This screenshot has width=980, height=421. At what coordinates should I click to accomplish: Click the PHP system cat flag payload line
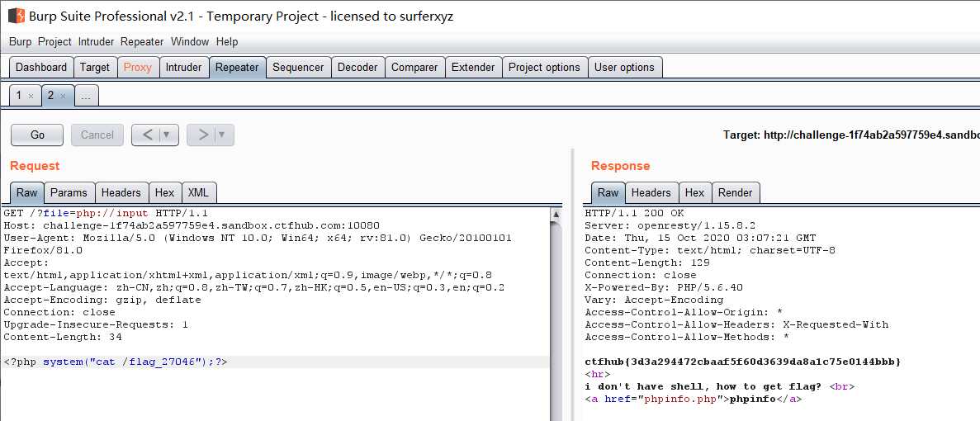(x=115, y=362)
